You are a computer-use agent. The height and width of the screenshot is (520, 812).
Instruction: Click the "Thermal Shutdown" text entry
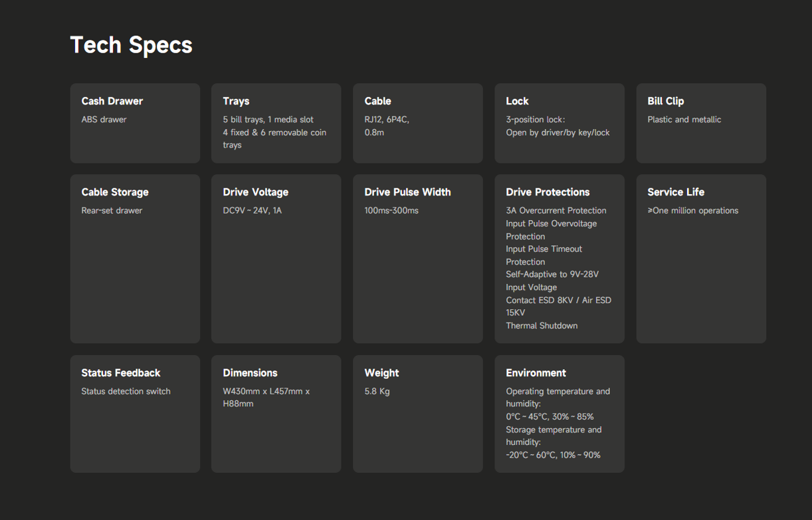pos(542,326)
